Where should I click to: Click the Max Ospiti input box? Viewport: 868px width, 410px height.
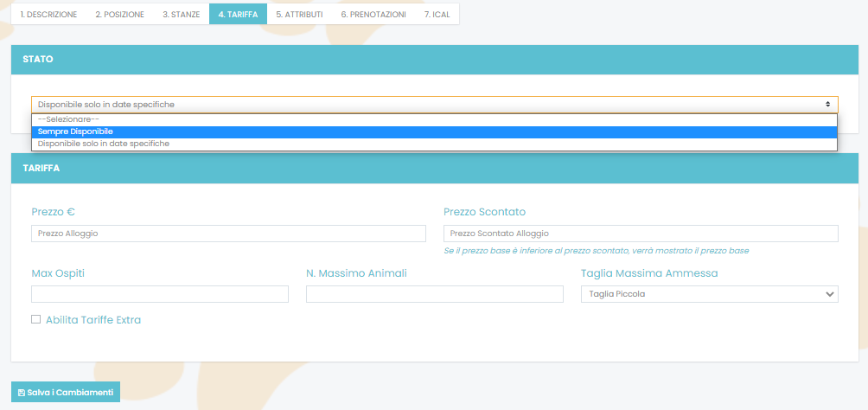click(x=160, y=295)
